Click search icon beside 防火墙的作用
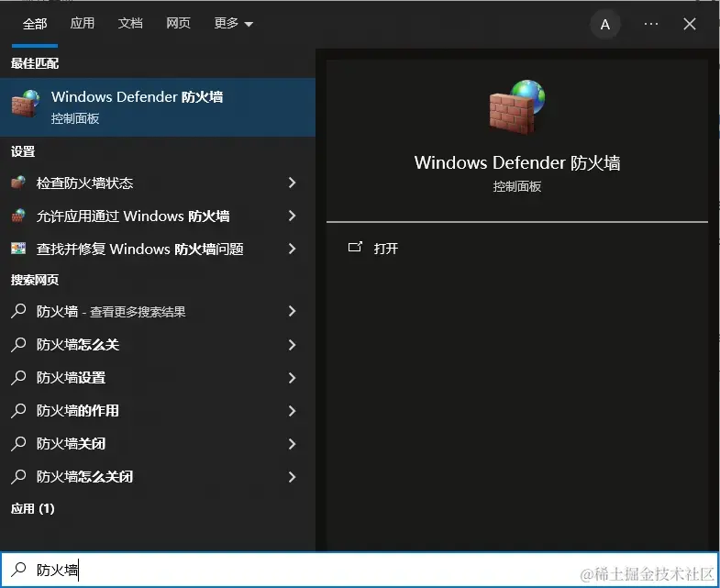This screenshot has height=588, width=720. click(x=18, y=410)
